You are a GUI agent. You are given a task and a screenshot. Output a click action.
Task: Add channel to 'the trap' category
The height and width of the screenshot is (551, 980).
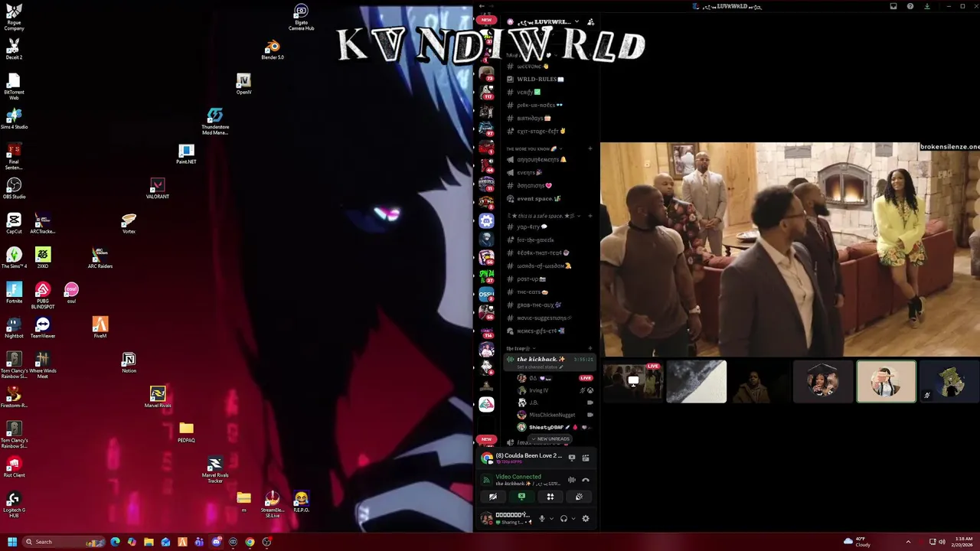click(590, 348)
